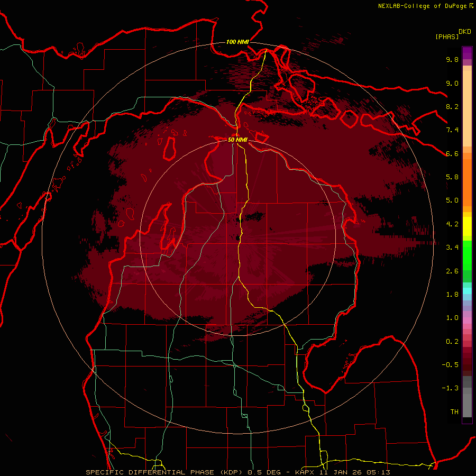This screenshot has width=476, height=476.
Task: Select the 5.8 legend value
Action: pyautogui.click(x=452, y=177)
